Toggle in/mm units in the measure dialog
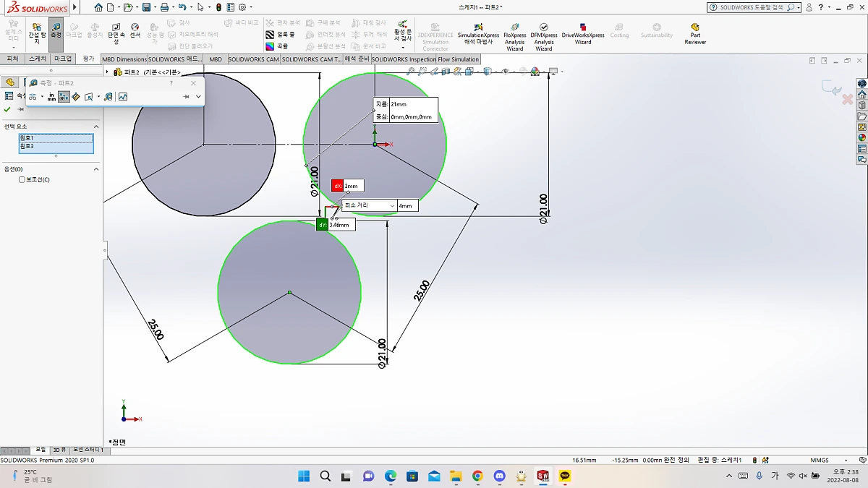Screen dimensions: 868x488 coord(51,97)
